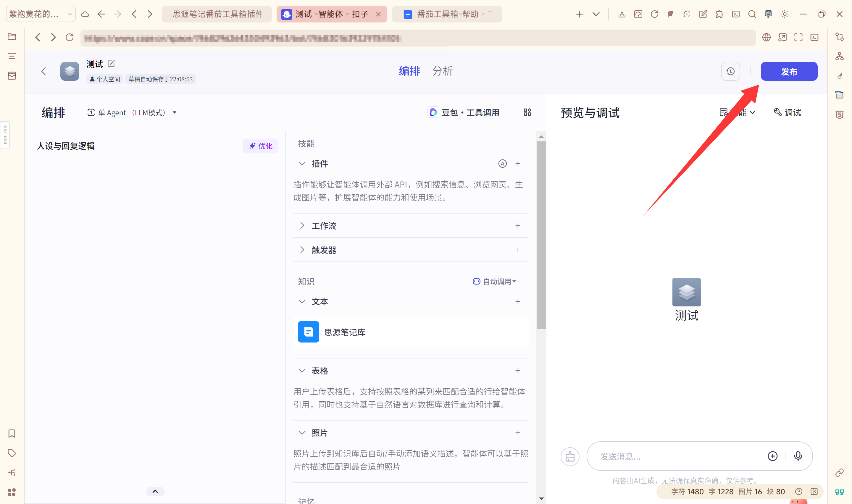Click the 调试 debug button
Screen dimensions: 852x504
787,113
